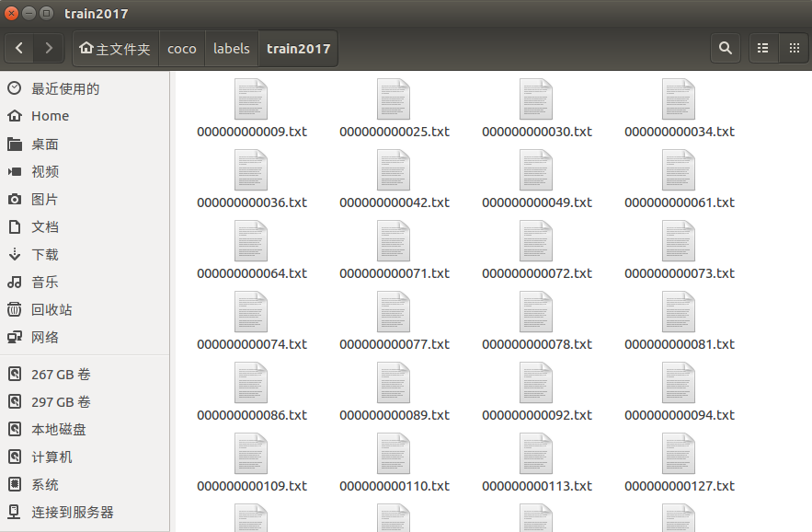Click the file name 000000000078.txt
The image size is (812, 532).
(x=537, y=344)
